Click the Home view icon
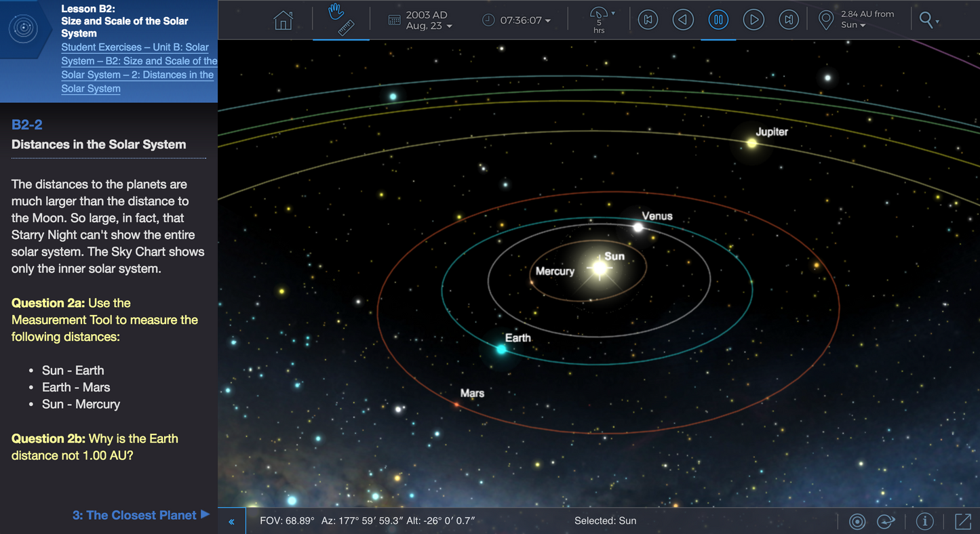 [283, 20]
